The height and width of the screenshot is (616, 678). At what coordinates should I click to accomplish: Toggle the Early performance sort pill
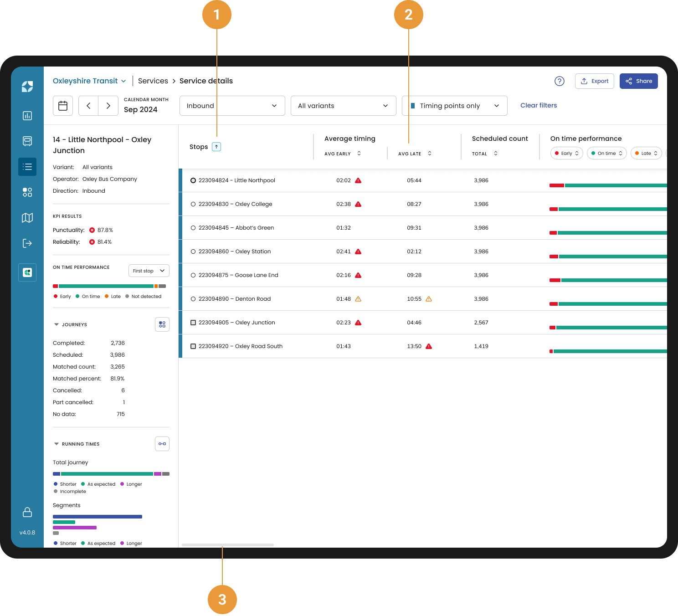[567, 153]
